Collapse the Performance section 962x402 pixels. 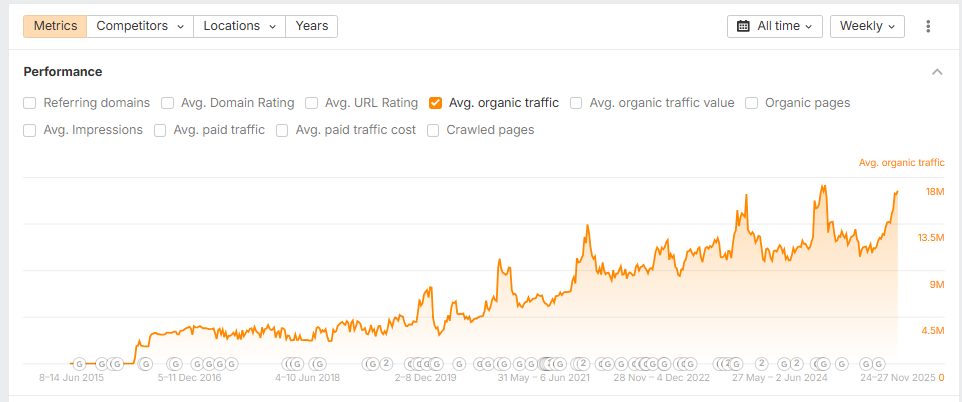click(937, 72)
